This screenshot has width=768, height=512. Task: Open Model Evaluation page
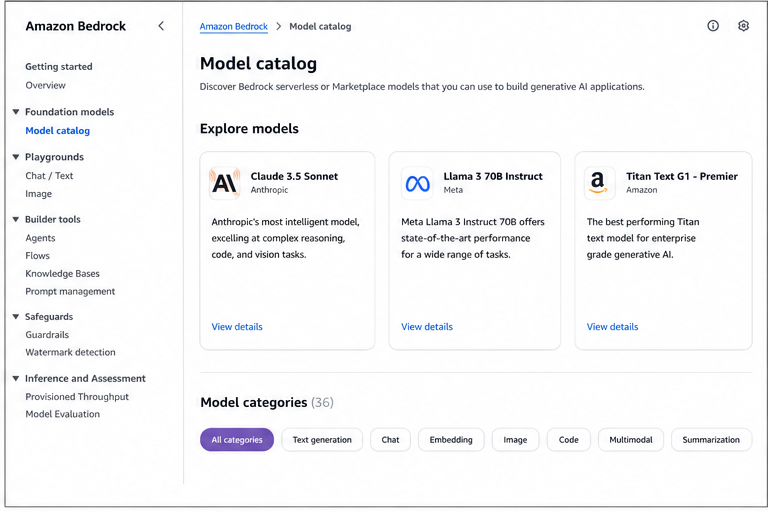click(x=63, y=414)
